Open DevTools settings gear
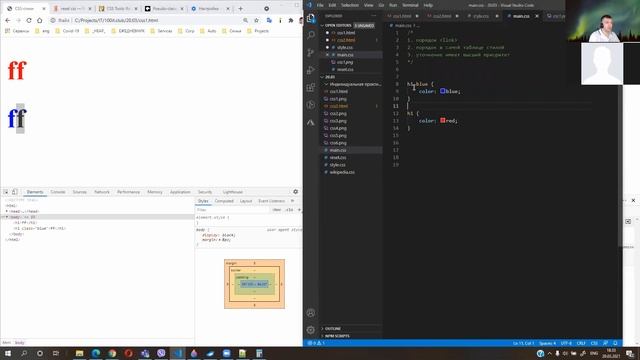The width and height of the screenshot is (640, 360). coord(296,192)
